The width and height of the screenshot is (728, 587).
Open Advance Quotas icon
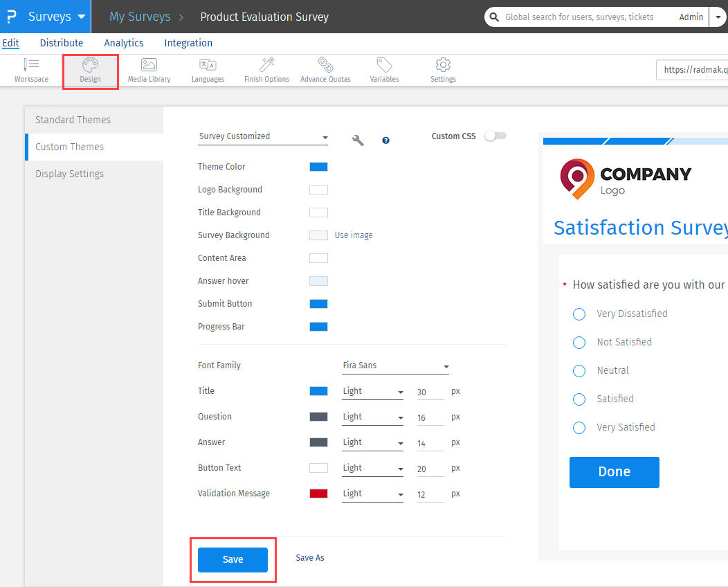click(325, 70)
